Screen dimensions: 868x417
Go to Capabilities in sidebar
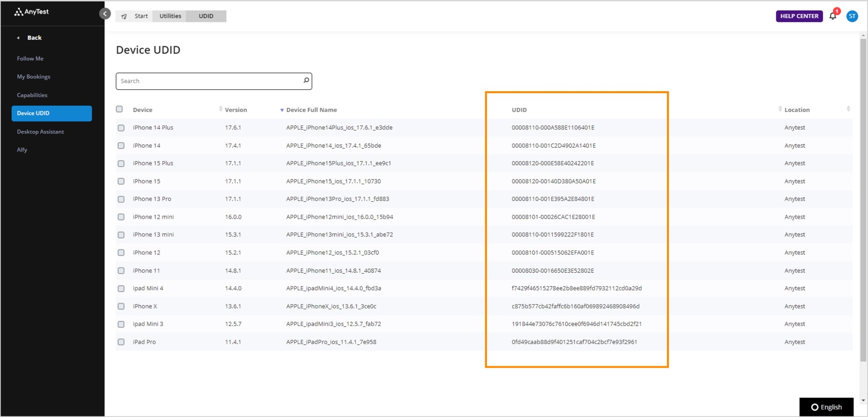click(x=32, y=95)
